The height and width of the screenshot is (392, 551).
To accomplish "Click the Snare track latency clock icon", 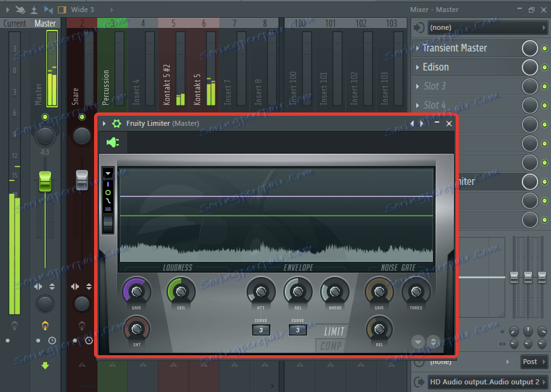I will pos(89,341).
